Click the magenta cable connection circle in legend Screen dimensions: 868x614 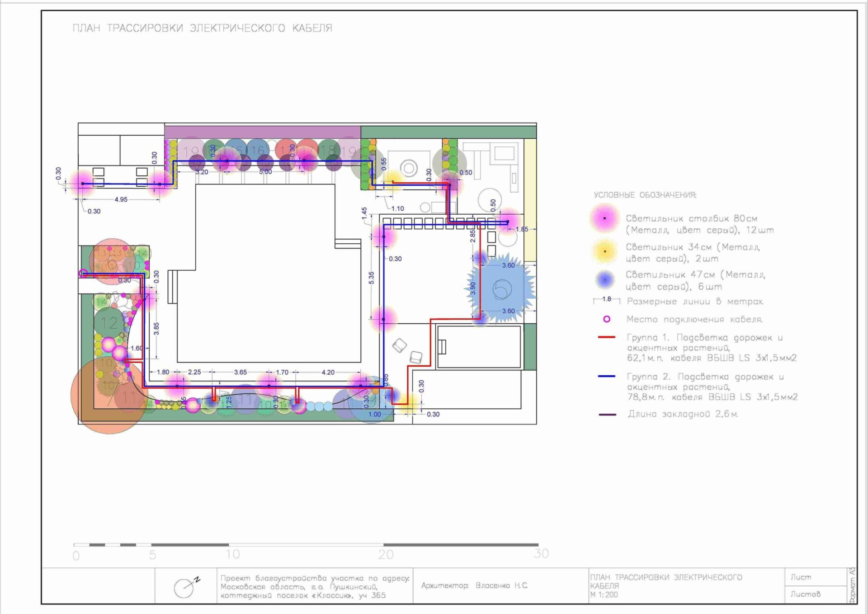tap(607, 319)
